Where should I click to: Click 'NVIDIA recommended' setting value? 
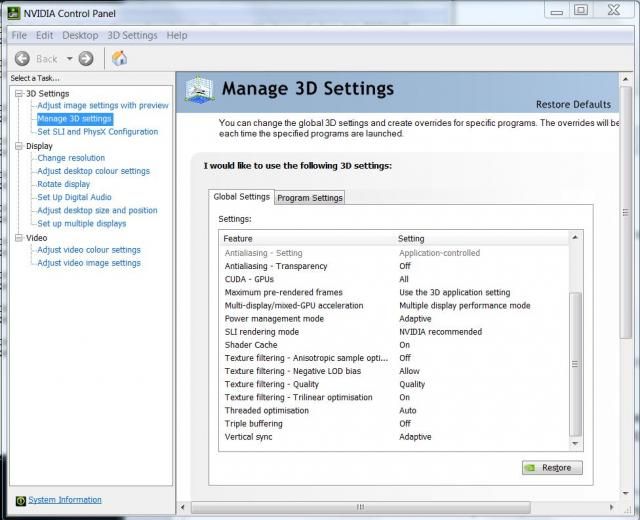point(440,331)
